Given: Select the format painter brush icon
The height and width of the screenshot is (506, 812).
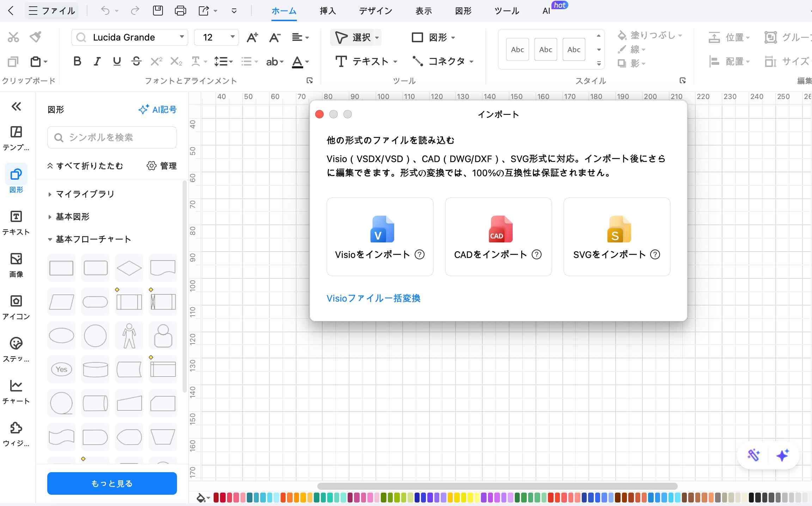Looking at the screenshot, I should (36, 37).
